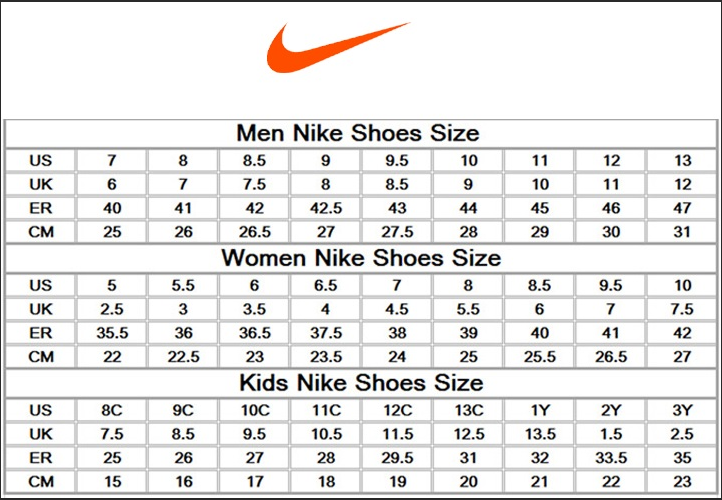722x500 pixels.
Task: Select the Women Nike Shoes Size heading
Action: 360,258
